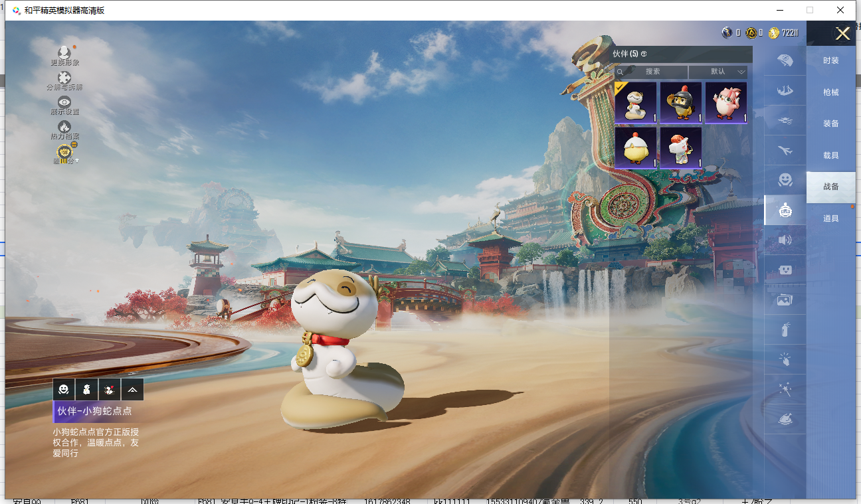Open the 热力档案 flame icon
The image size is (861, 504).
point(64,127)
